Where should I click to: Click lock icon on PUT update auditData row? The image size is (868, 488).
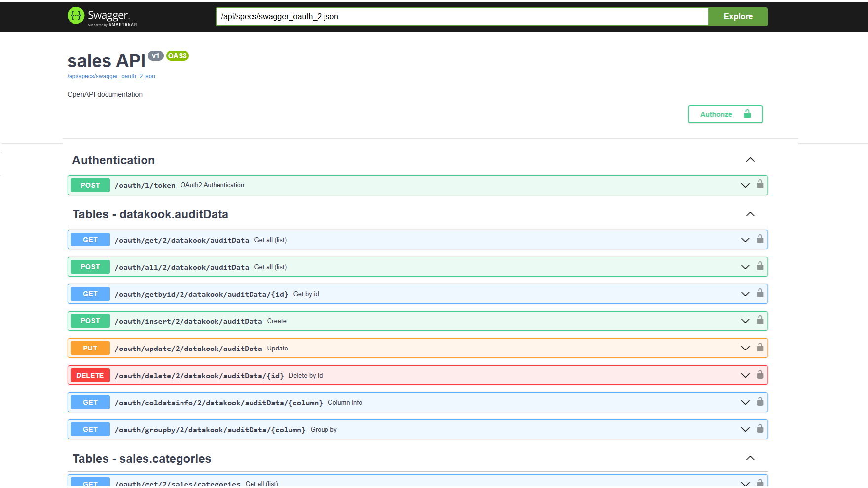(760, 348)
